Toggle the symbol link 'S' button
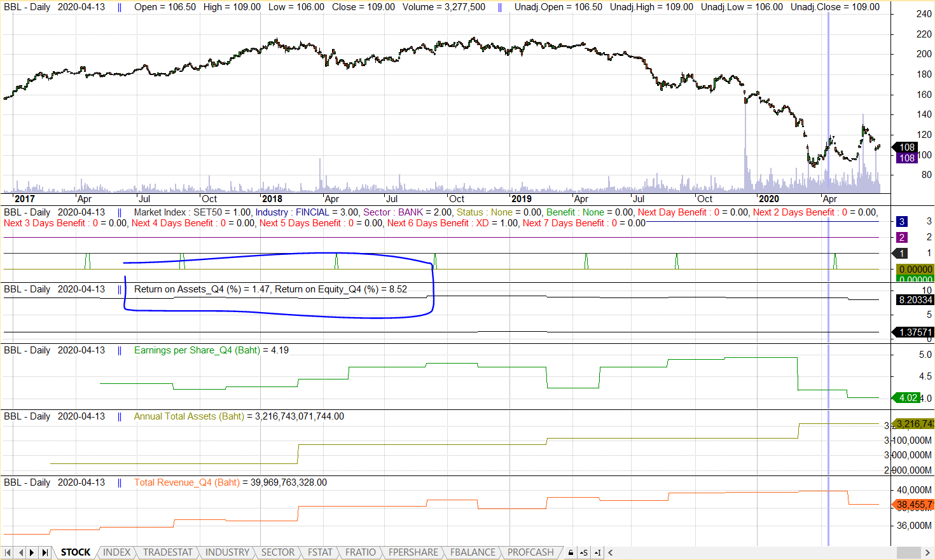 tap(584, 552)
